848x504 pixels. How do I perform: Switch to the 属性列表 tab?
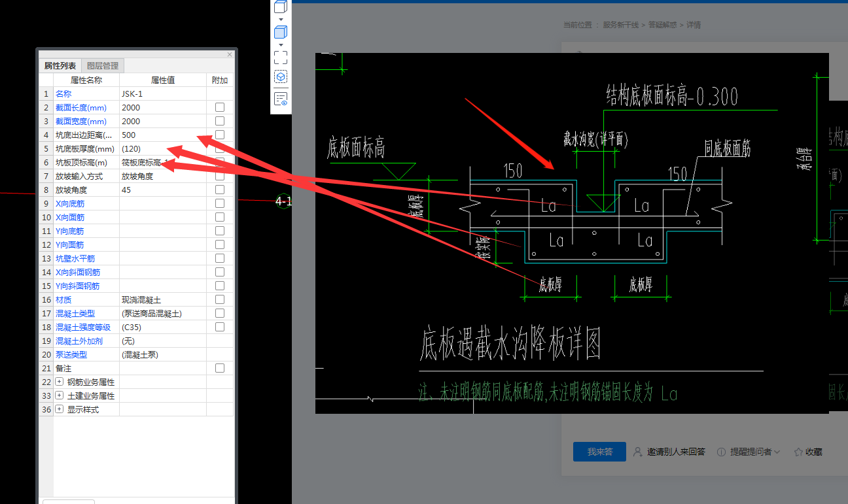[60, 66]
